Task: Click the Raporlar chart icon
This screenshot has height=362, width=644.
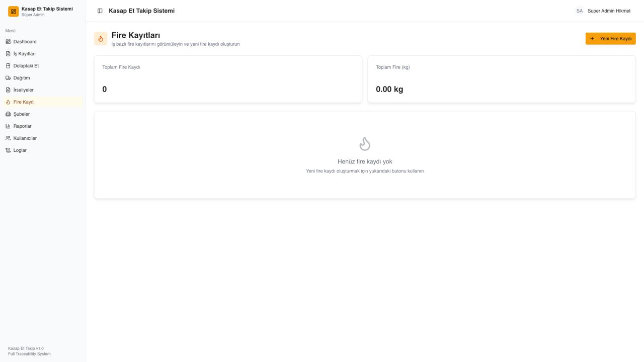Action: [x=8, y=126]
